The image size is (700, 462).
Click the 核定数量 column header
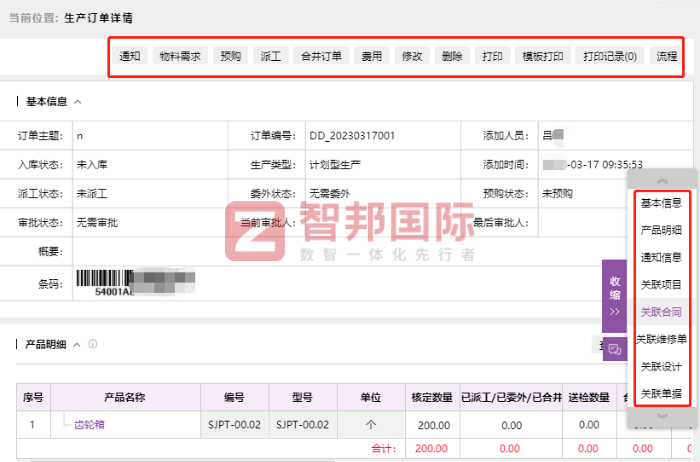pyautogui.click(x=432, y=397)
